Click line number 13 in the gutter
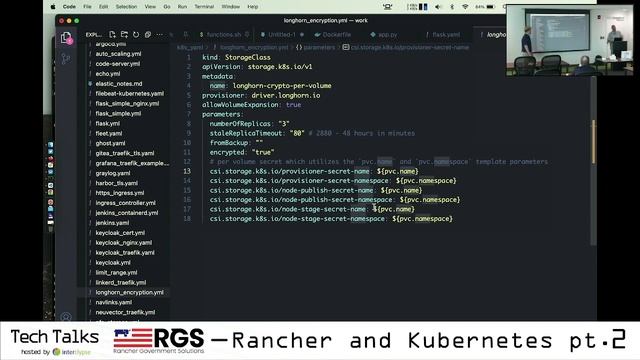Screen dimensions: 640x360 pos(187,171)
